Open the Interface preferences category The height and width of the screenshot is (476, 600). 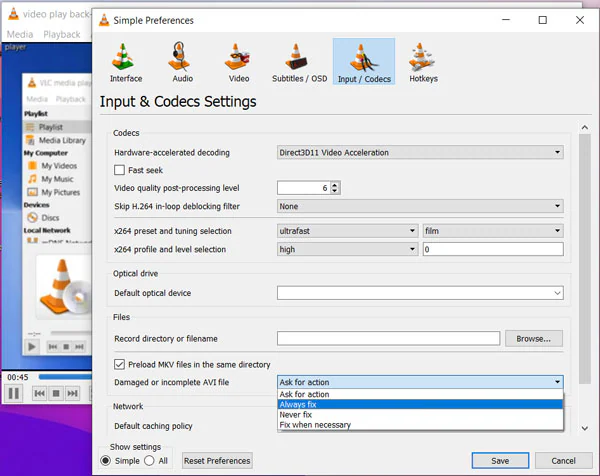[126, 63]
